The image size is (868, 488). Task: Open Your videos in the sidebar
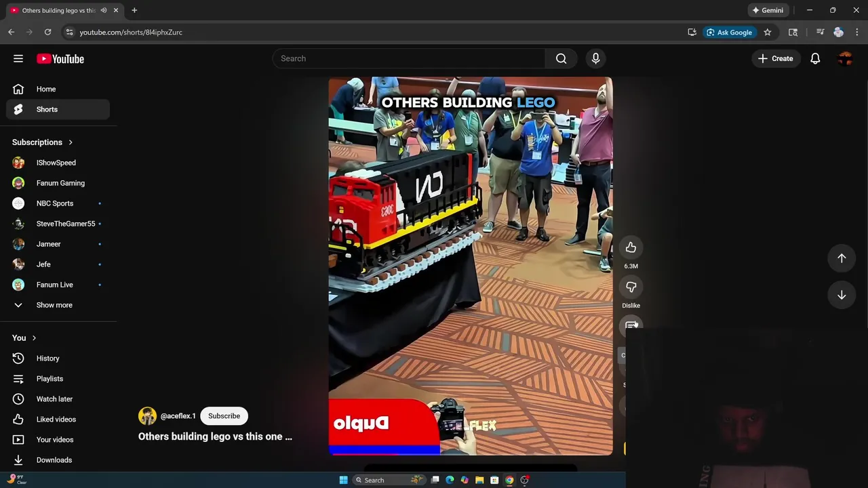point(58,439)
